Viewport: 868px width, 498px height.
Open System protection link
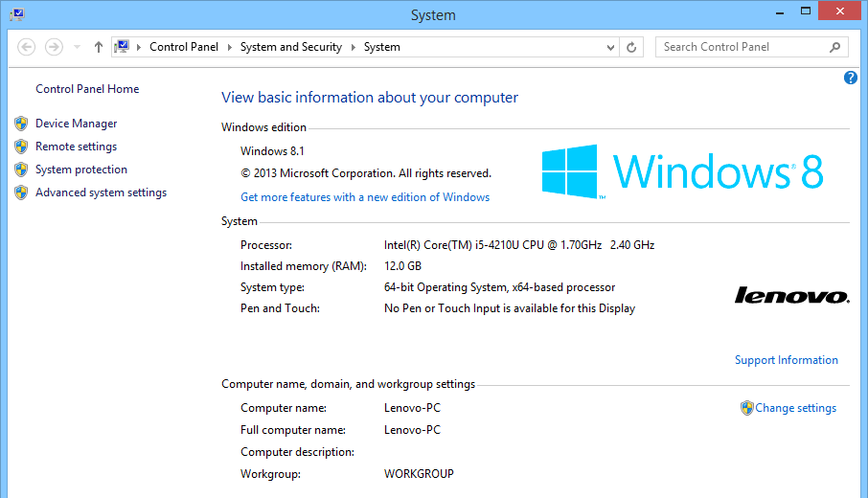[x=81, y=170]
